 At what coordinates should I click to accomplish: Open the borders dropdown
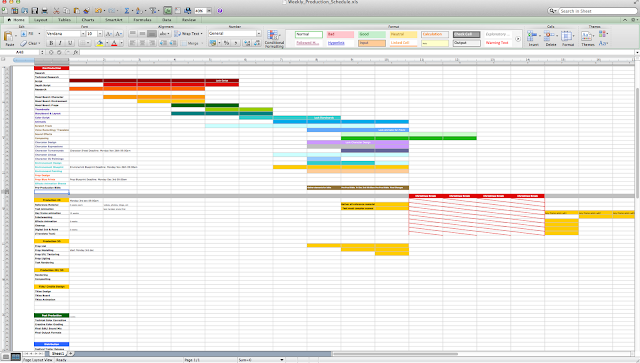point(89,43)
